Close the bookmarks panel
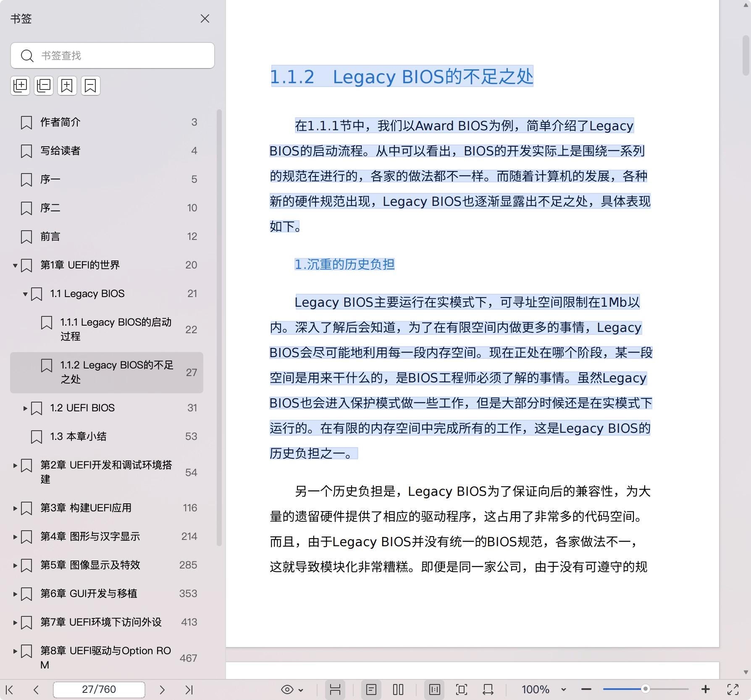Screen dimensions: 751x700 tap(205, 18)
